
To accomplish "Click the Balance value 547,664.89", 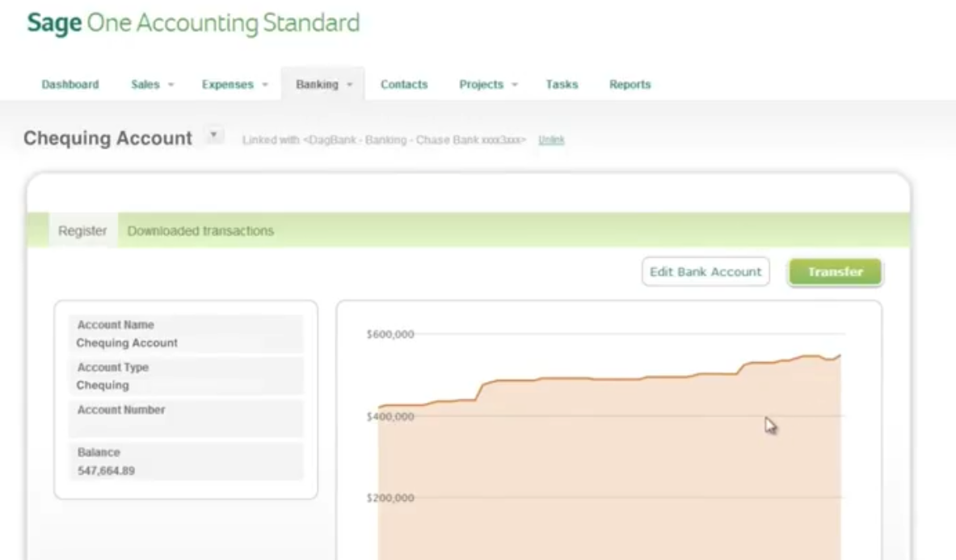I will point(106,470).
